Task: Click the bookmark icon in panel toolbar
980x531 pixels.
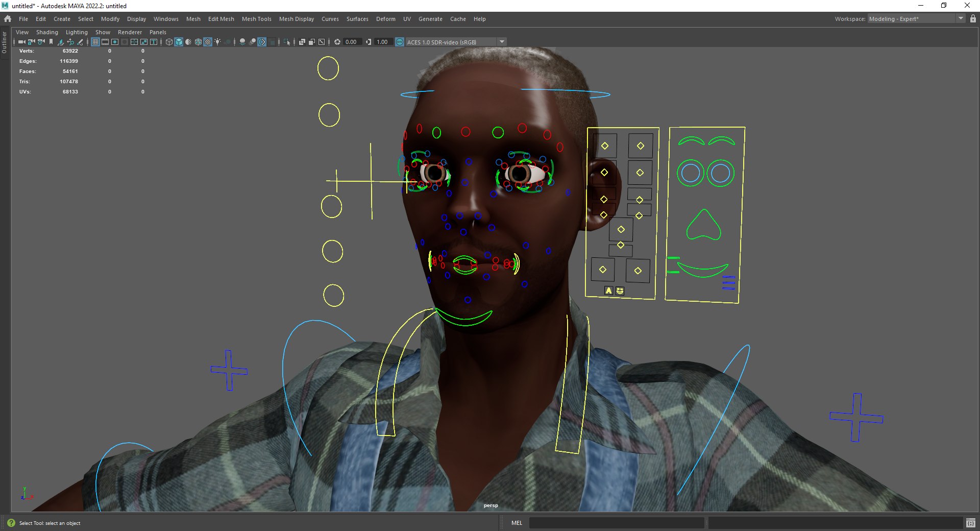Action: [x=51, y=42]
